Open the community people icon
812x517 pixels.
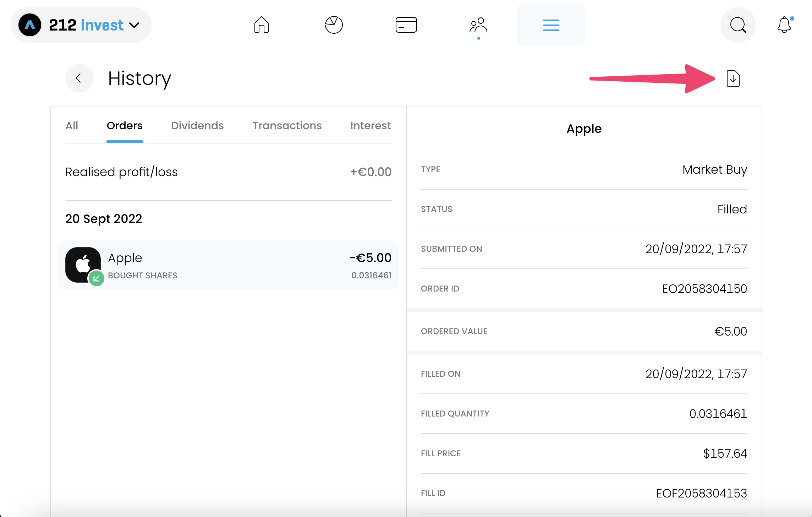[478, 26]
